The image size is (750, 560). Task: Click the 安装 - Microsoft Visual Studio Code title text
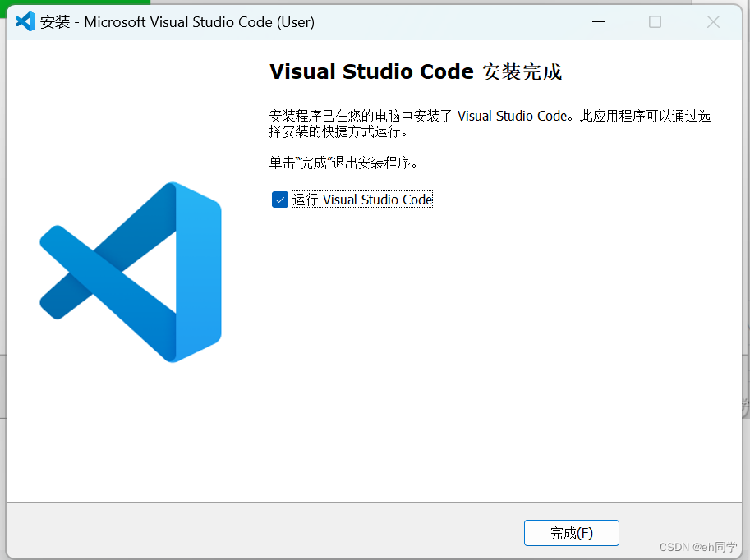point(177,22)
